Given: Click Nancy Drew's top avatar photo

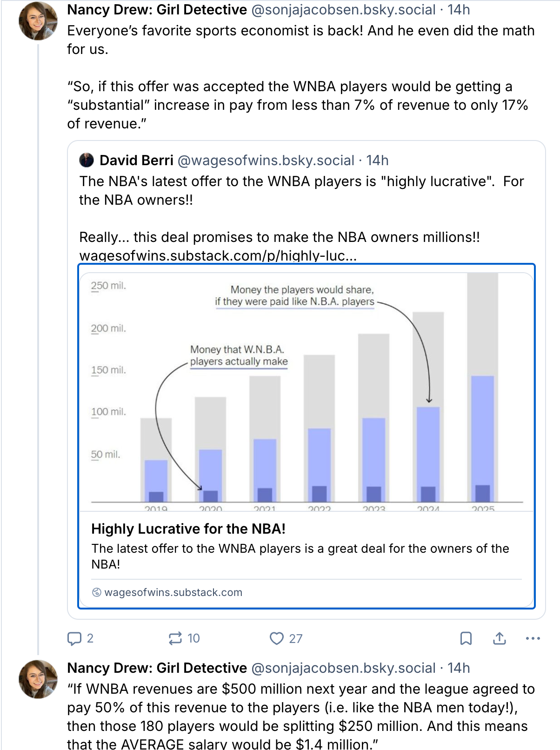Looking at the screenshot, I should 38,21.
